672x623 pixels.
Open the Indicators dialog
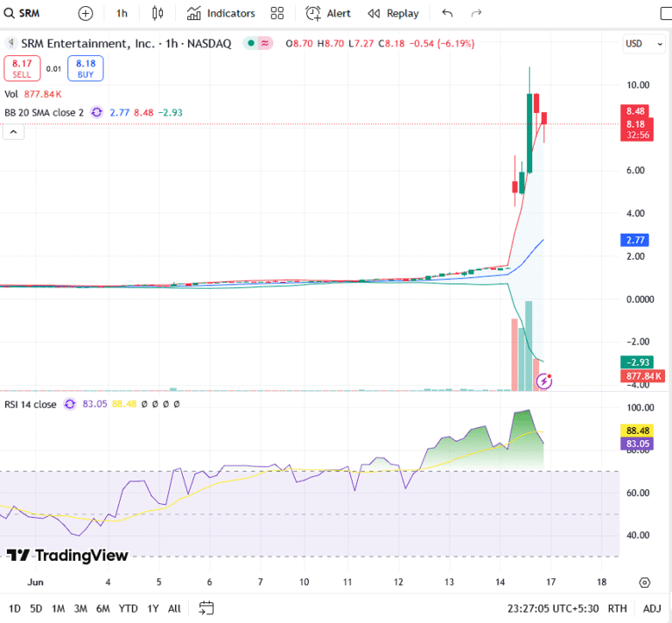(220, 14)
